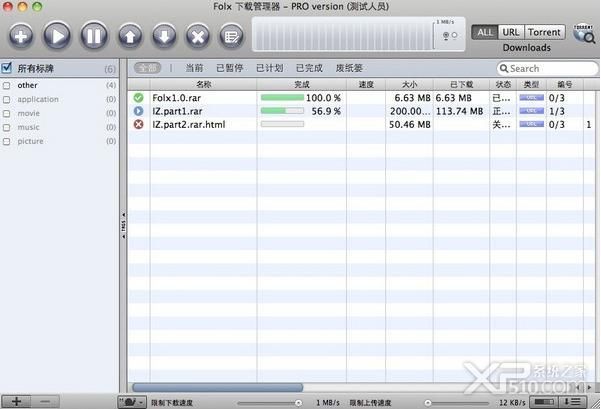The image size is (601, 409).
Task: Move the task up in queue
Action: click(x=130, y=37)
